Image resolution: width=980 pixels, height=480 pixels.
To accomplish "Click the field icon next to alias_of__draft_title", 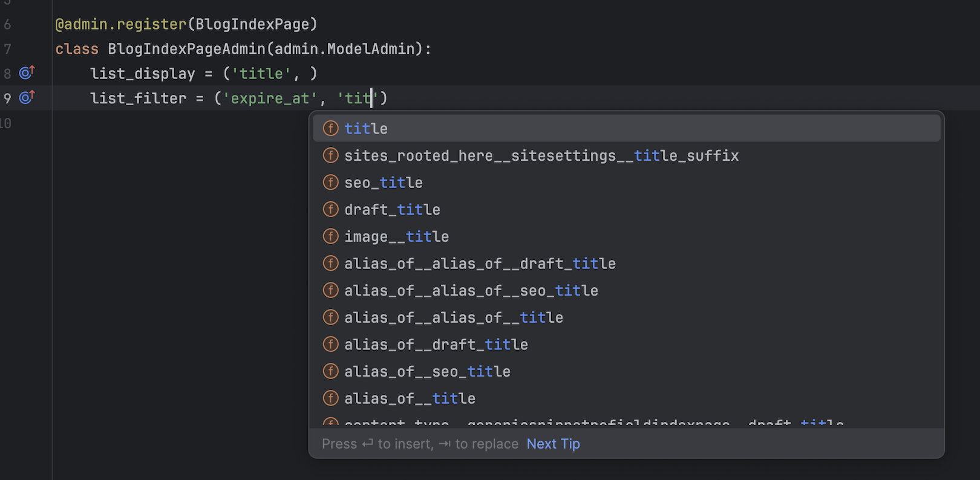I will [x=330, y=344].
